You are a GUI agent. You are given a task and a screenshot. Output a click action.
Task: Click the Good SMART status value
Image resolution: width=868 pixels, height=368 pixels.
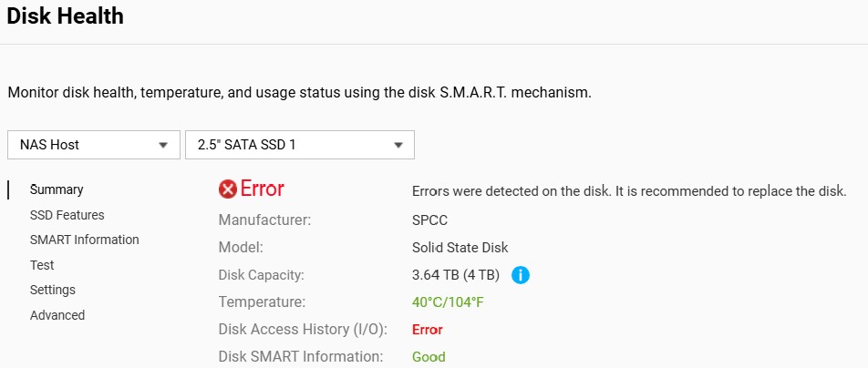pos(429,357)
